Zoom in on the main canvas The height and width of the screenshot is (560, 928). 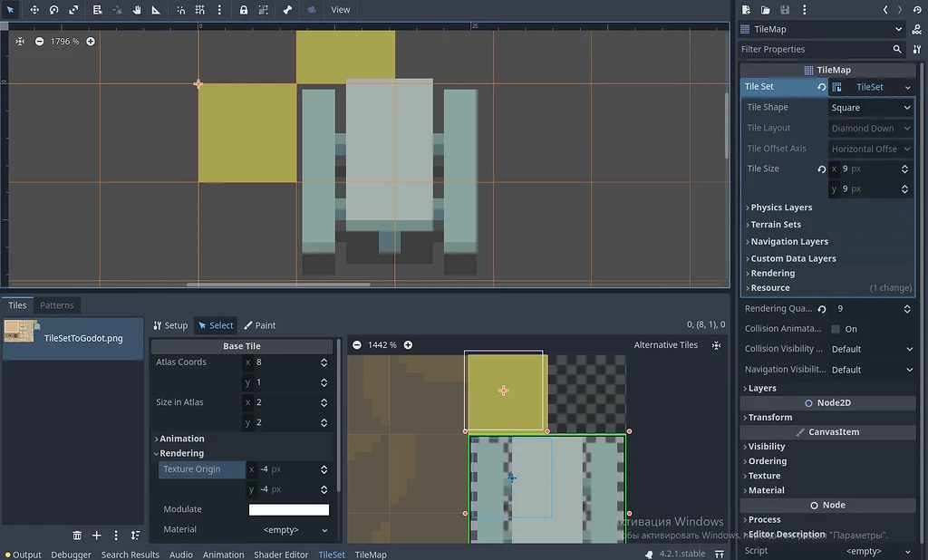91,42
